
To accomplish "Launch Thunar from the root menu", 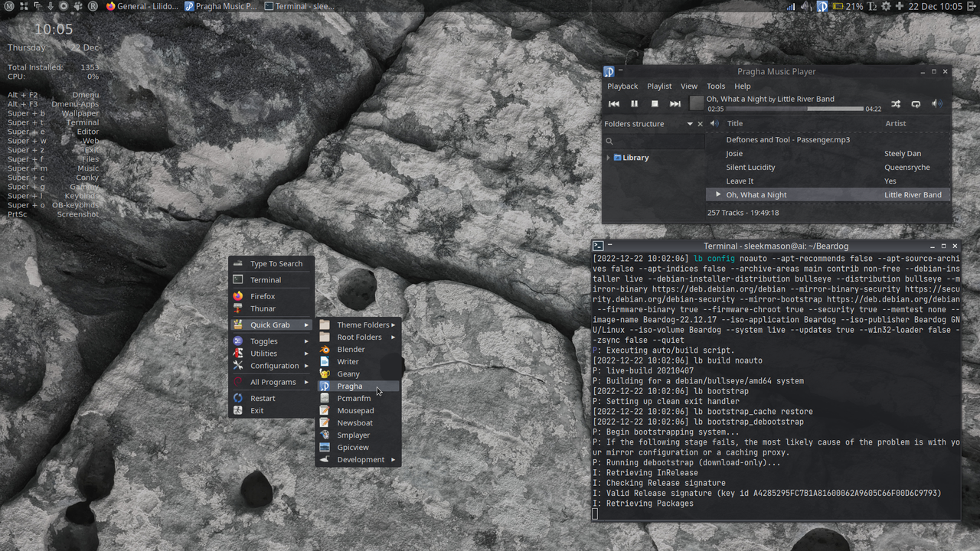I will [x=272, y=308].
